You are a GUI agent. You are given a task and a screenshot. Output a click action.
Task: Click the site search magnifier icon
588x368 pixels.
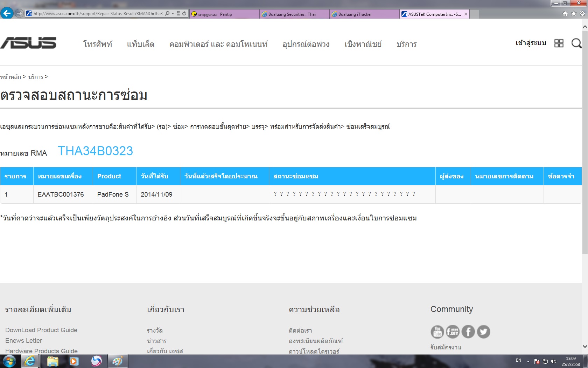[576, 43]
